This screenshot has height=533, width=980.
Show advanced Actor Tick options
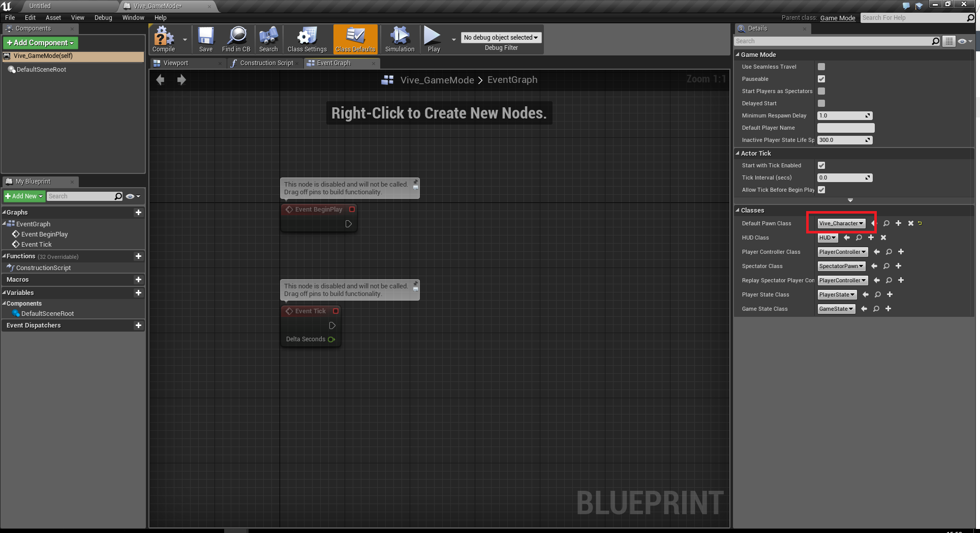click(x=850, y=200)
